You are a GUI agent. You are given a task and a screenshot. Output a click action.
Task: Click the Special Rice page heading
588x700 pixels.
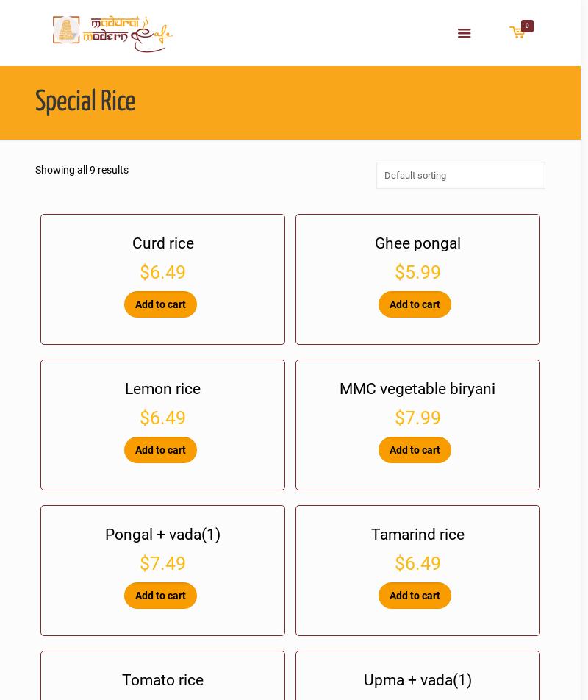coord(85,102)
